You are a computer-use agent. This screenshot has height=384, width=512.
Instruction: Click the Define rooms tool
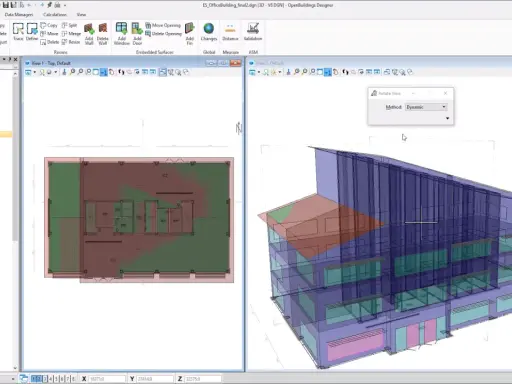coord(32,32)
